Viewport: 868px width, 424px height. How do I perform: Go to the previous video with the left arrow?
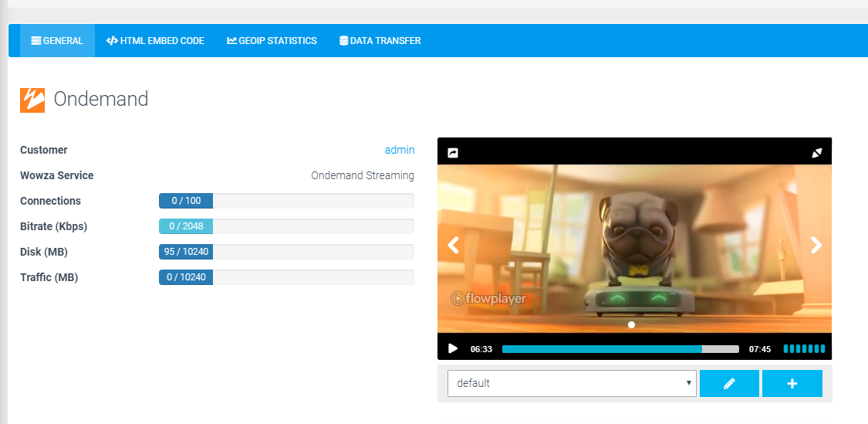pyautogui.click(x=454, y=245)
